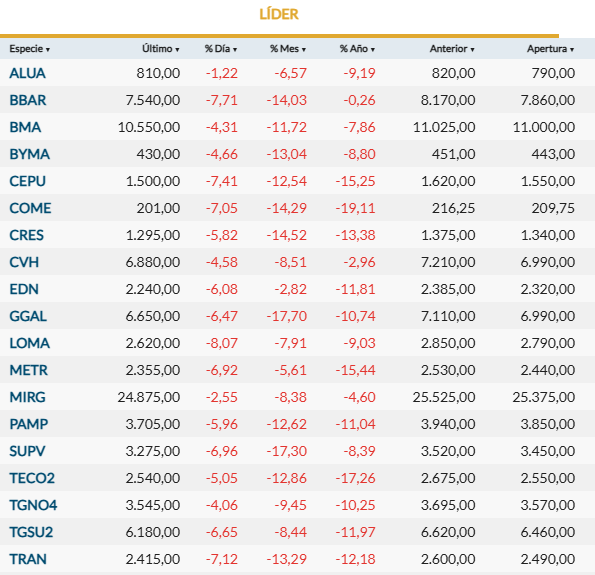The width and height of the screenshot is (595, 575).
Task: Sort by % Año header
Action: pos(357,49)
